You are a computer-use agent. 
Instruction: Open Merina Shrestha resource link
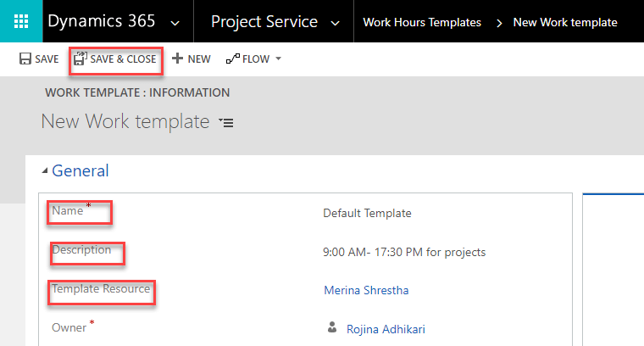coord(366,290)
